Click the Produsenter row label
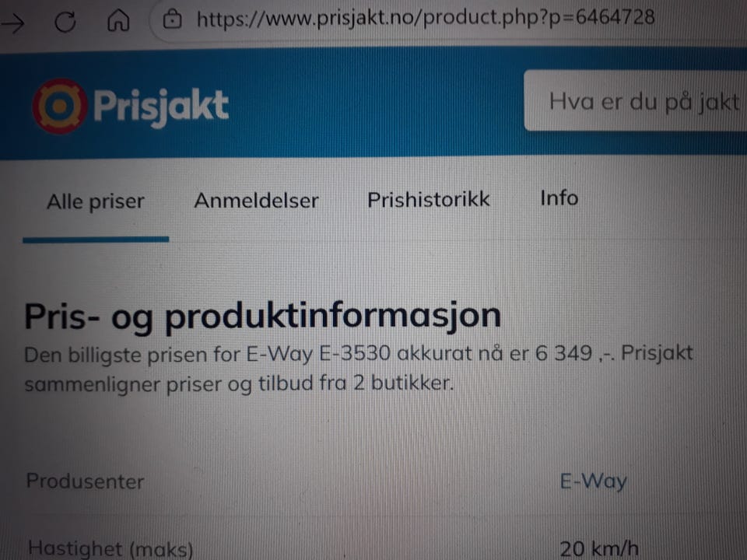 point(86,481)
